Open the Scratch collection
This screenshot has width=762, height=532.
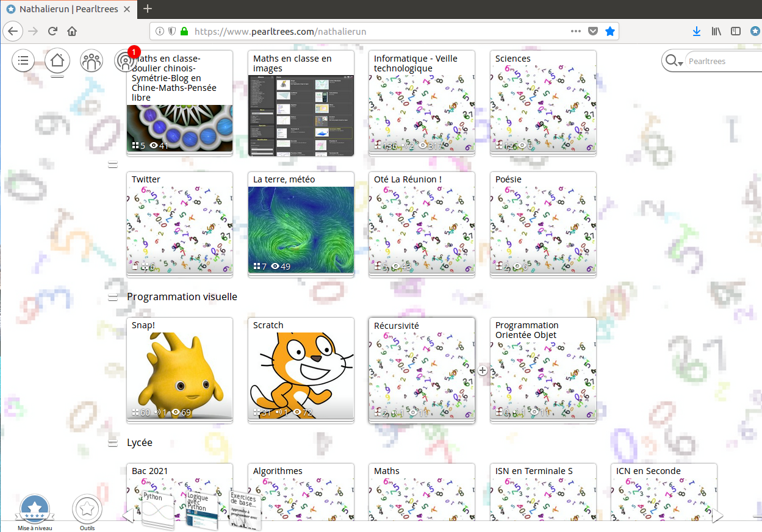301,369
